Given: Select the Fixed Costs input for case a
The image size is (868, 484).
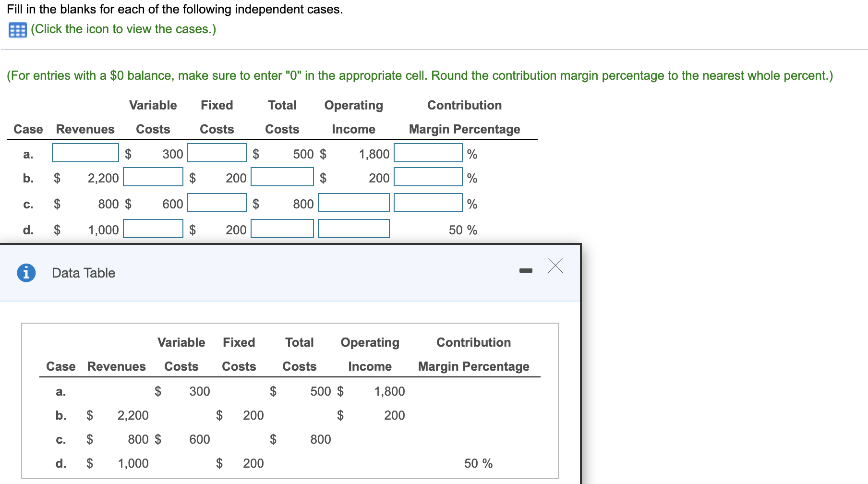Looking at the screenshot, I should point(217,153).
